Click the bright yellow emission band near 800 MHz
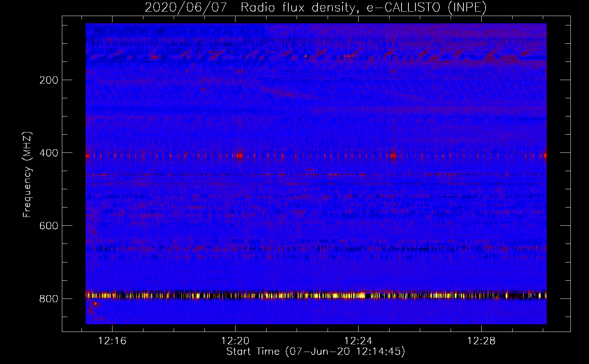Screen dimensions: 589x364 pyautogui.click(x=316, y=295)
